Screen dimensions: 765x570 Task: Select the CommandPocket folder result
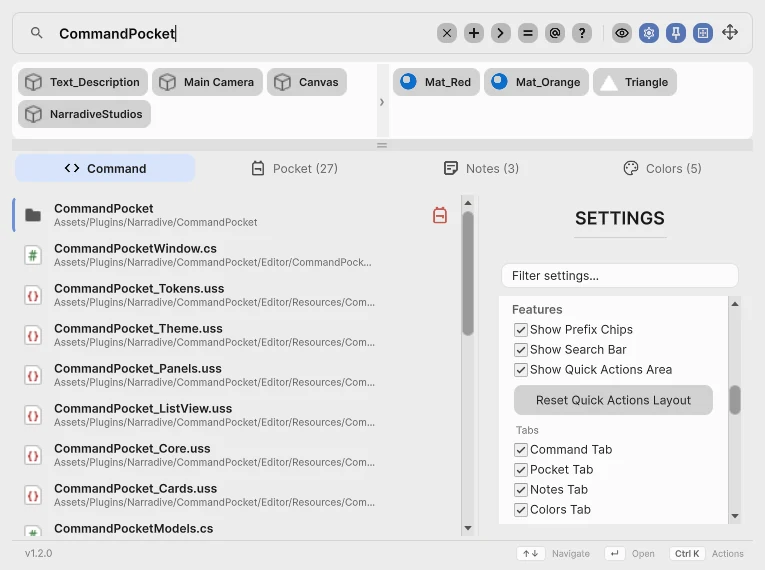click(234, 215)
